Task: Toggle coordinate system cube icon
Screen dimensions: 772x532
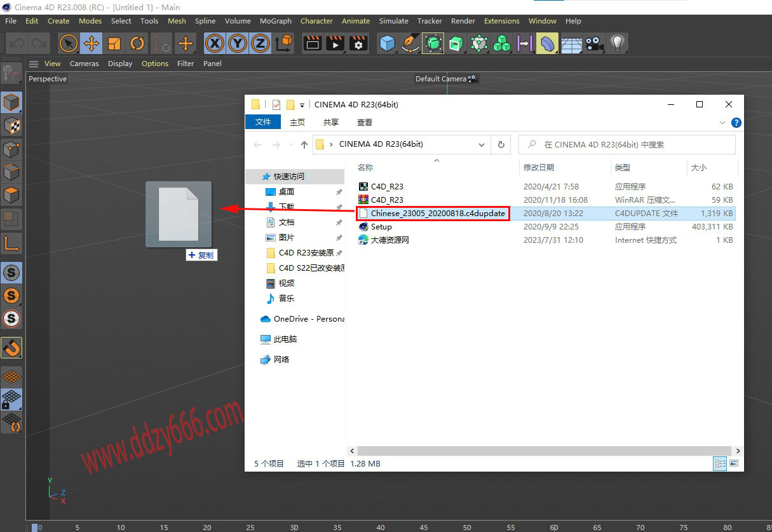Action: pos(285,43)
